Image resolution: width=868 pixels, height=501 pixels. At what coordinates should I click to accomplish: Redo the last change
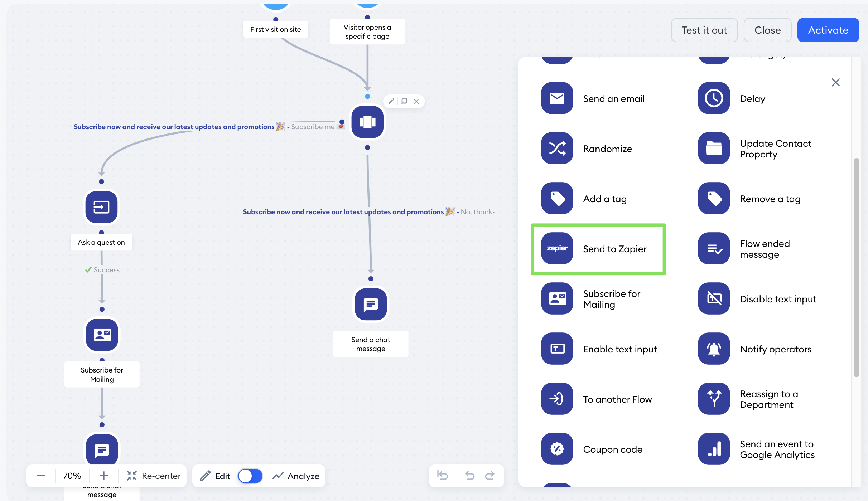tap(490, 476)
